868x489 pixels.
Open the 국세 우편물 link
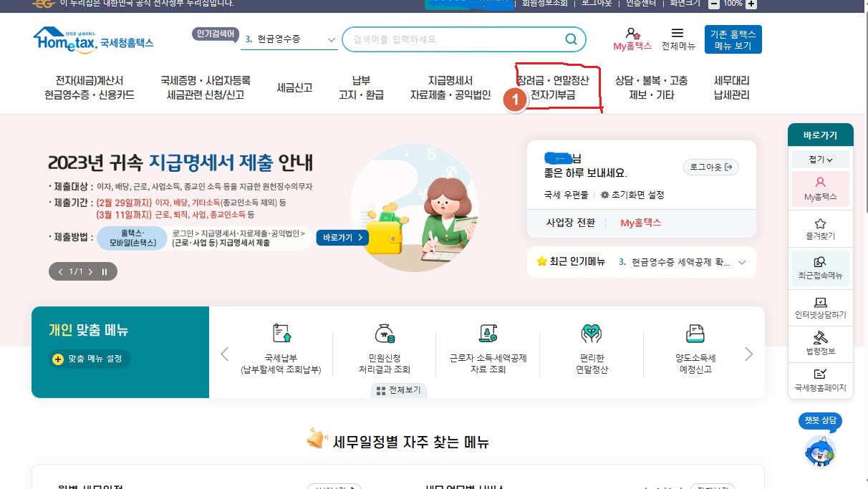point(566,195)
